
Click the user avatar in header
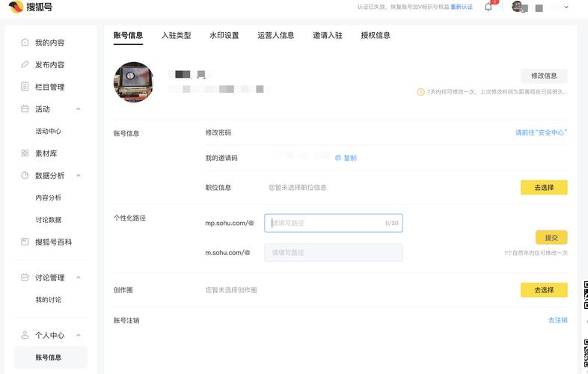click(x=517, y=7)
